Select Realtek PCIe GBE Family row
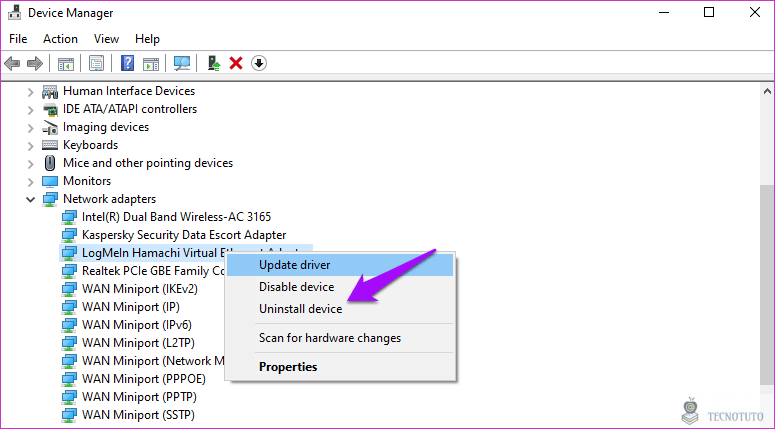This screenshot has height=429, width=775. point(153,271)
